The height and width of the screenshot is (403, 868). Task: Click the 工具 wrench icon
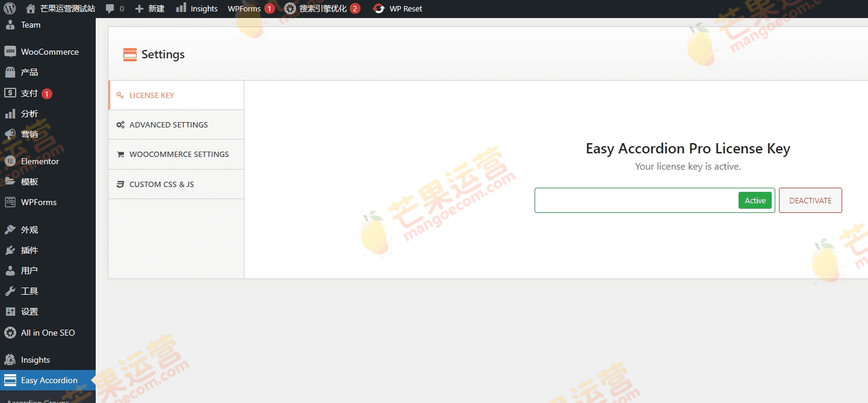(10, 291)
